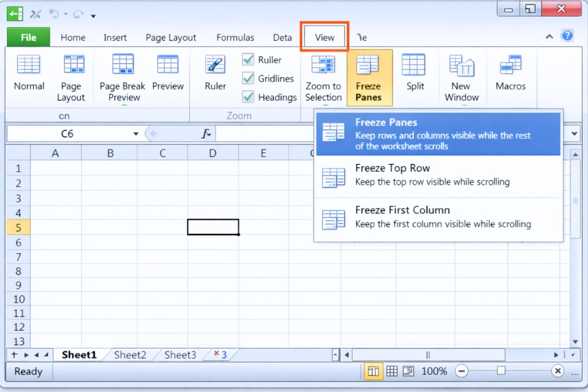Create a New Window
Image resolution: width=588 pixels, height=392 pixels.
click(x=462, y=75)
